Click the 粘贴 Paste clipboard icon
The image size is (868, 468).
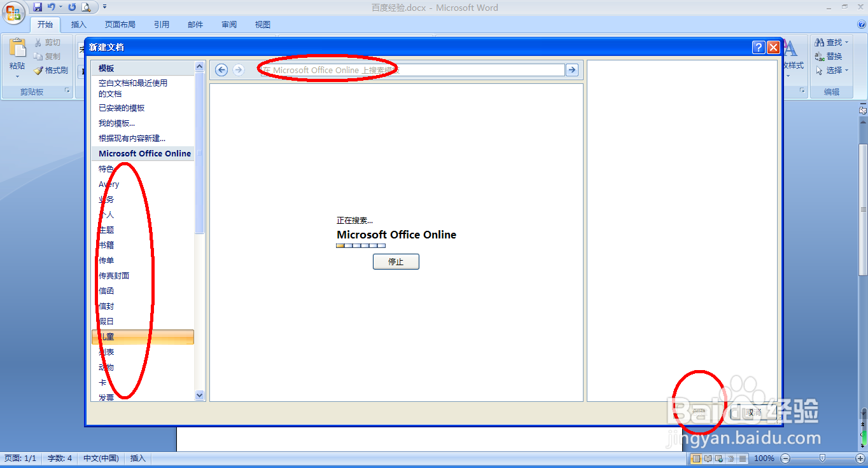[x=17, y=48]
